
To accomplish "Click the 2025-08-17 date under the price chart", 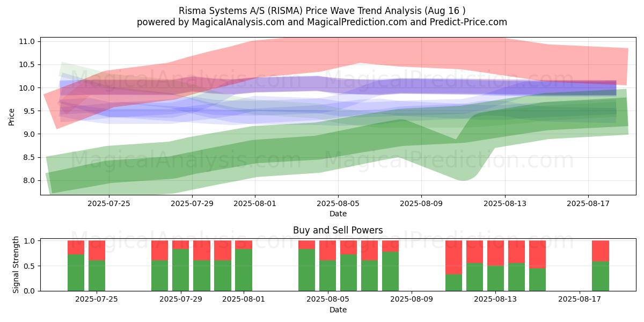I will click(x=588, y=203).
